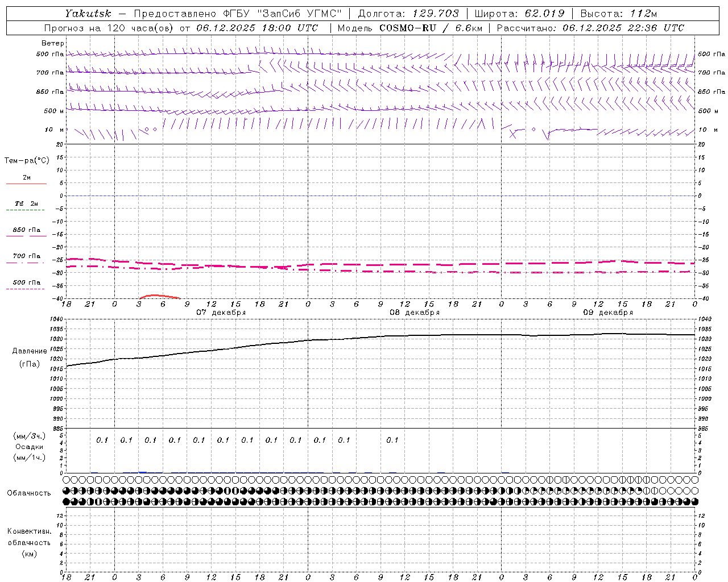728x582 pixels.
Task: Select the 'Прогноз на 120 часа(ов)' forecast text
Action: click(x=110, y=28)
